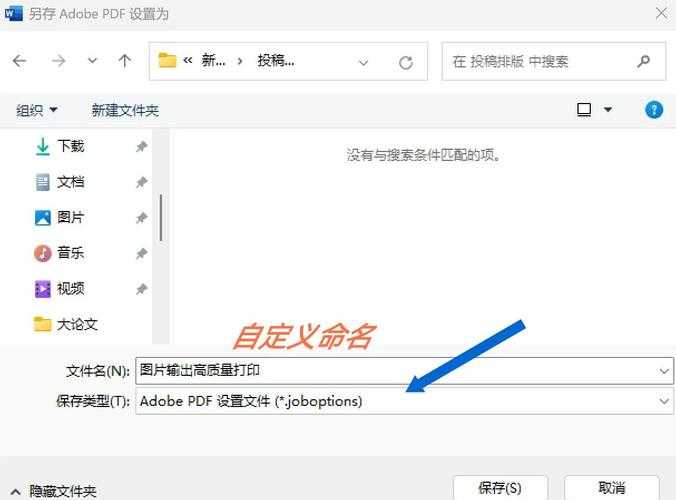Image resolution: width=676 pixels, height=500 pixels.
Task: Click 新建文件夹 in the toolbar
Action: (x=125, y=110)
